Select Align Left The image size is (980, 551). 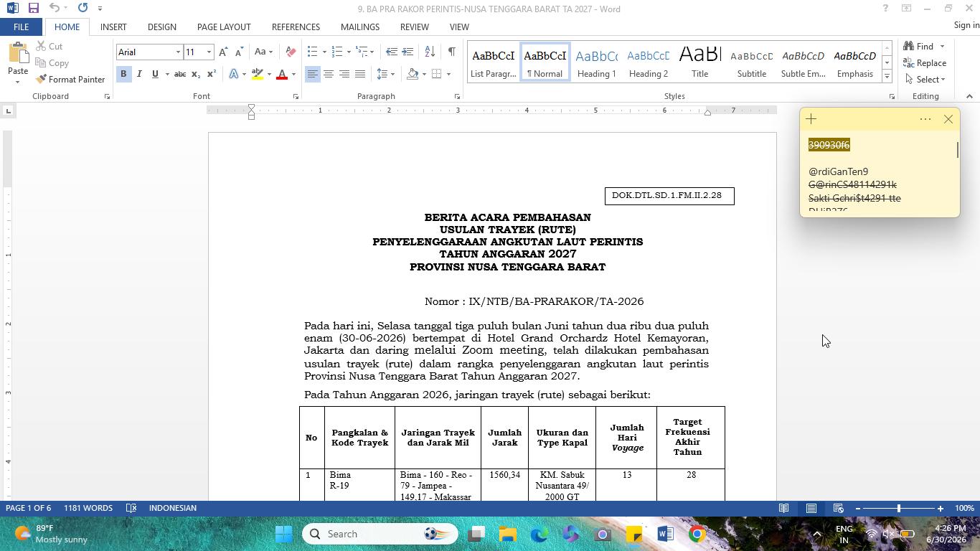click(312, 74)
